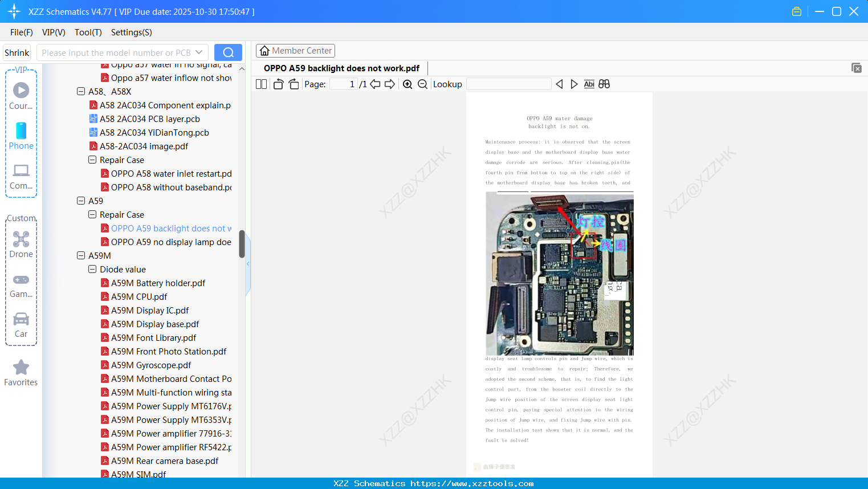Switch to two-page PDF view layout

click(x=260, y=83)
